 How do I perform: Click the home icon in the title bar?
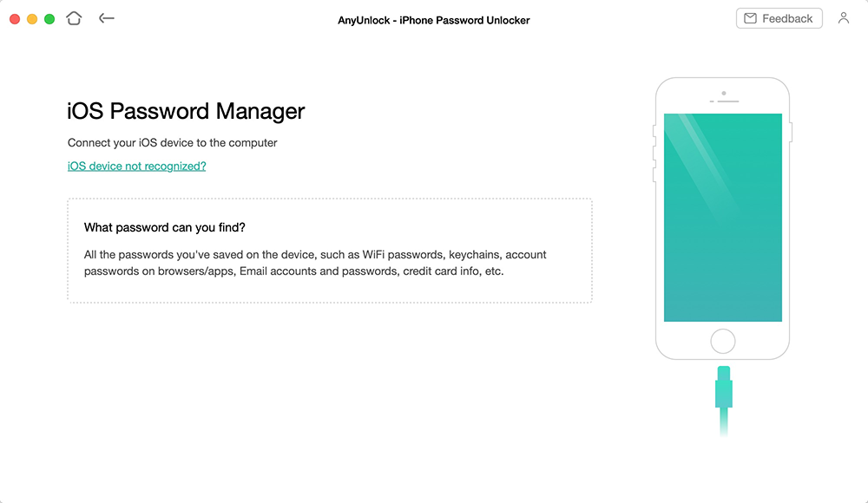click(74, 17)
